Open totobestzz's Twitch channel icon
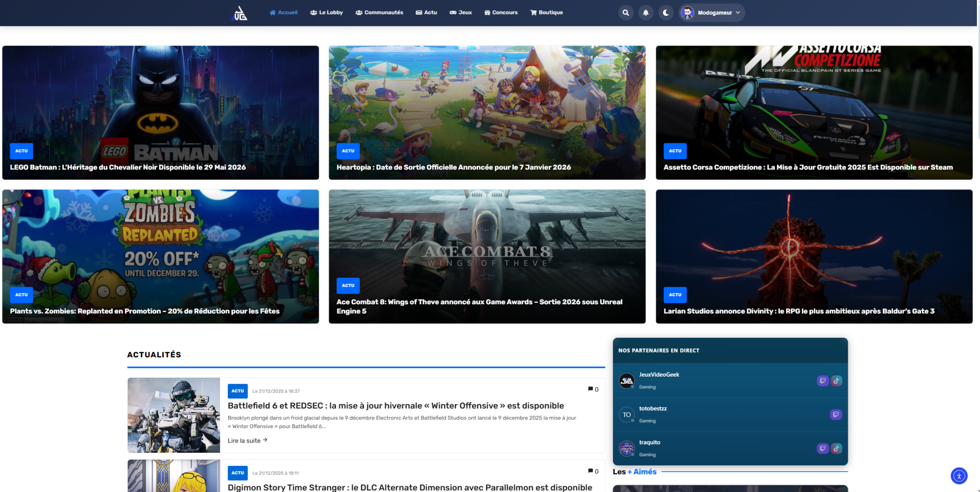This screenshot has width=980, height=492. [x=836, y=414]
